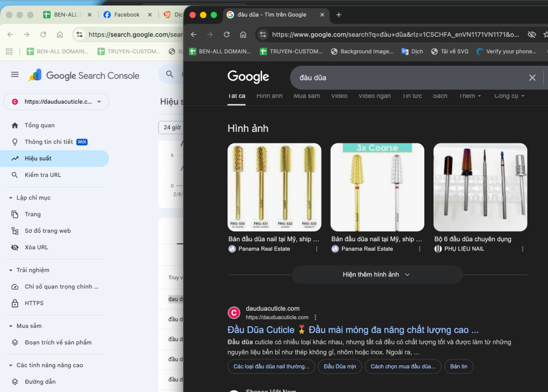The image size is (548, 392).
Task: Click into the Google search field
Action: tap(407, 78)
